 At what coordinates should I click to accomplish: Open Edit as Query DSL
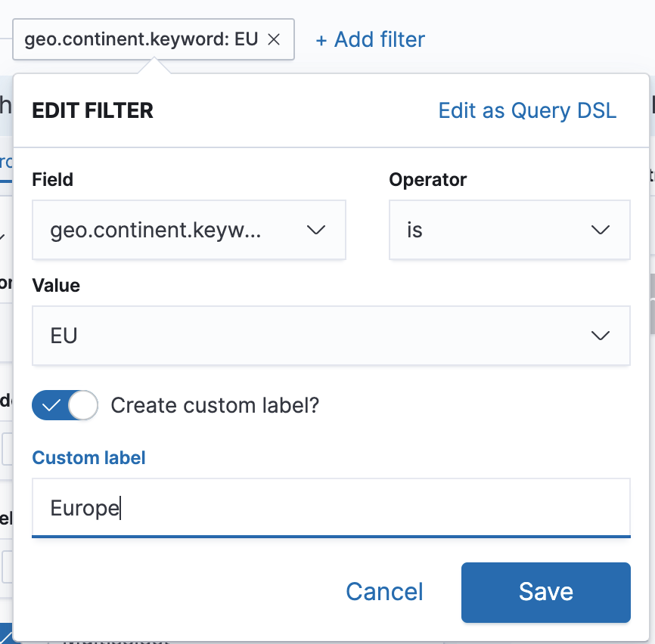pyautogui.click(x=527, y=110)
